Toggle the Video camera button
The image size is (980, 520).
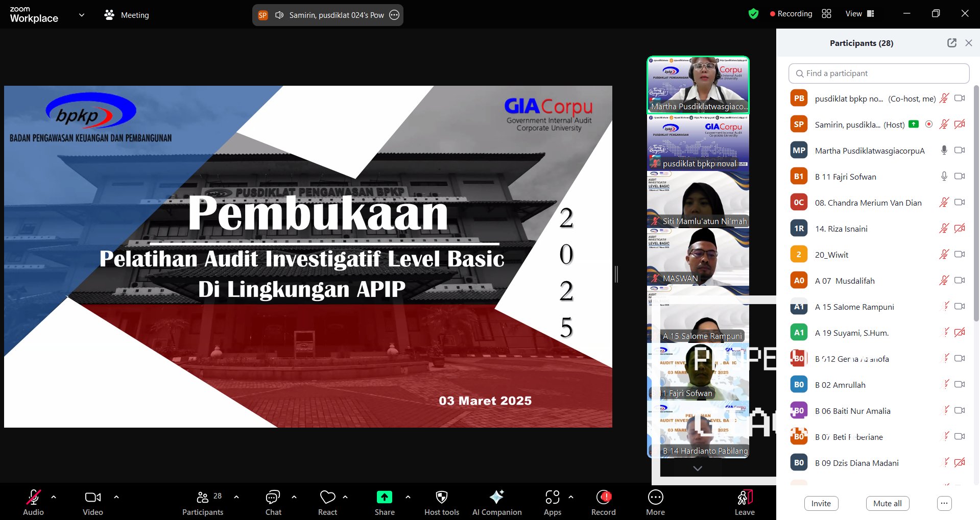(x=92, y=503)
